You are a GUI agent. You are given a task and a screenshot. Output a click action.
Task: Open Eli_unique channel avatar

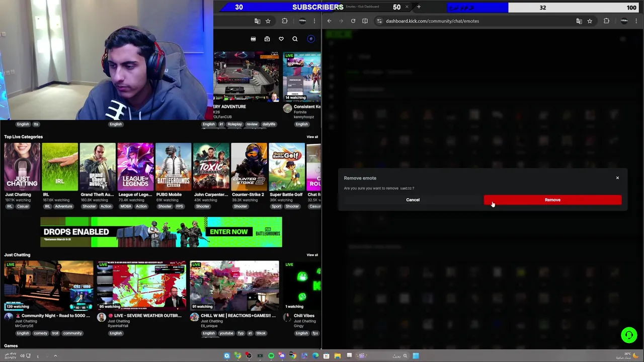point(195,317)
